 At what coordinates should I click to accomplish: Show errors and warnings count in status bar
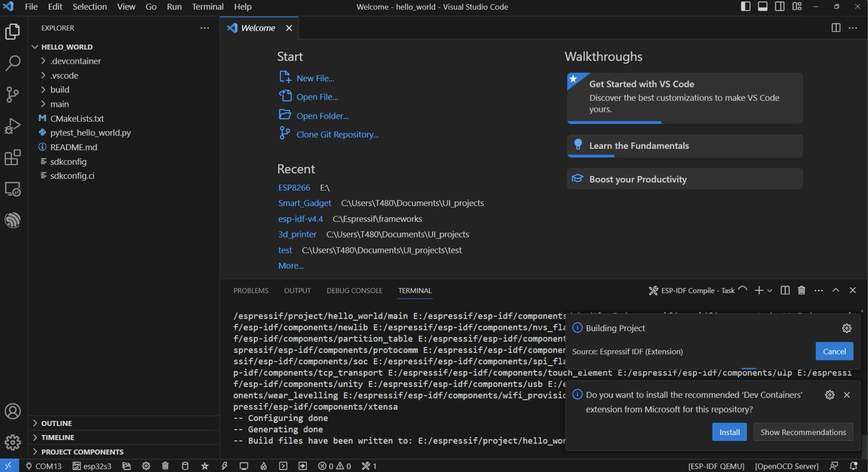pyautogui.click(x=334, y=466)
